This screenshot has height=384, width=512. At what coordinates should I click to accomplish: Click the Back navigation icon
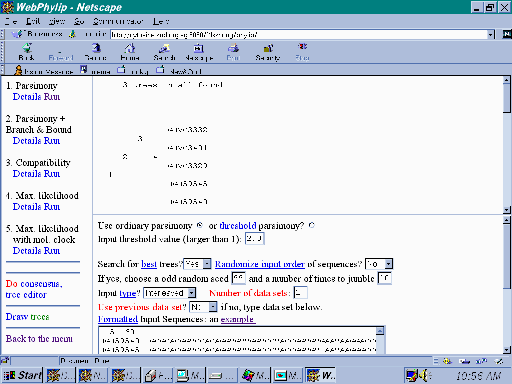coord(27,48)
